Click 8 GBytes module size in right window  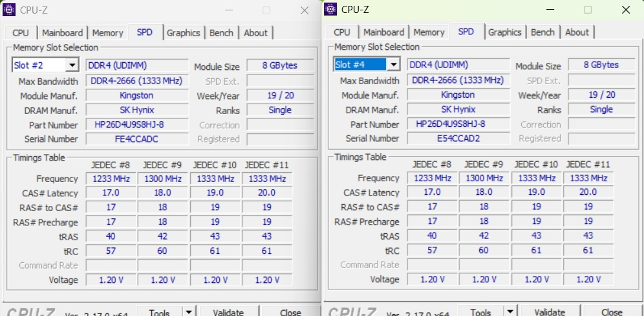click(601, 65)
